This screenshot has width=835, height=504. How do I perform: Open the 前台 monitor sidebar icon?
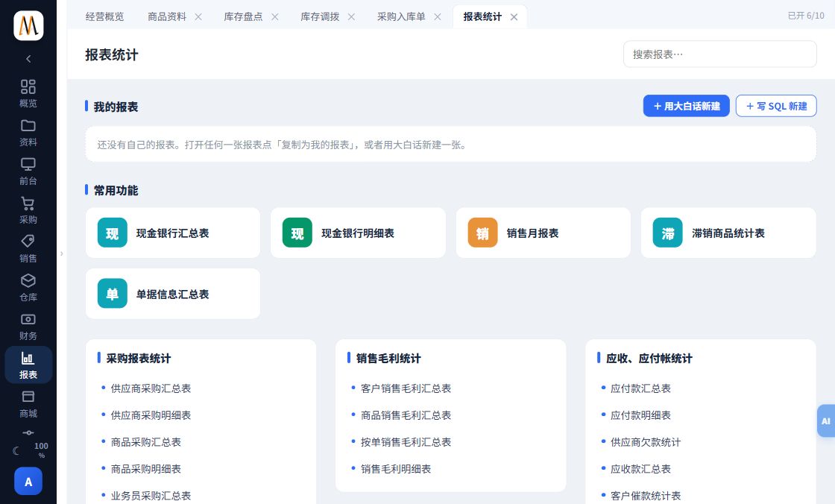(x=28, y=171)
